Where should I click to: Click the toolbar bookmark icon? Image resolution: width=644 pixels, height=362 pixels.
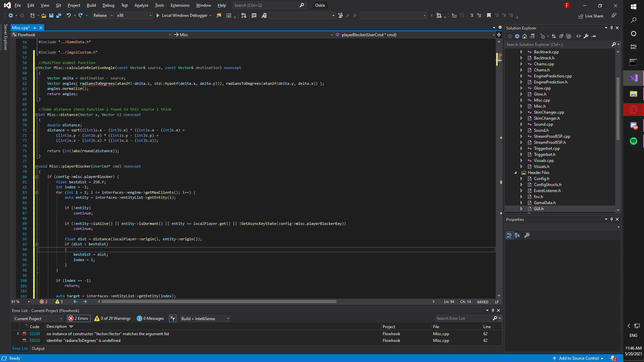(489, 15)
